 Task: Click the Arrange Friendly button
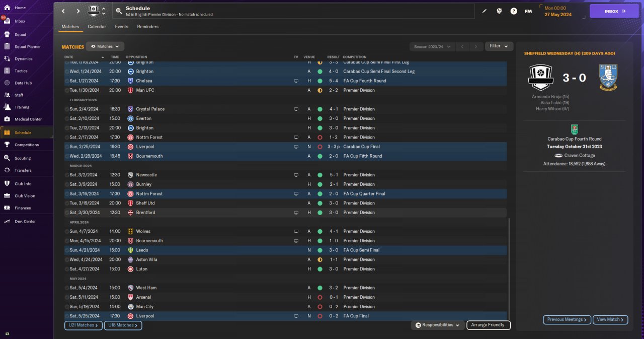[489, 325]
